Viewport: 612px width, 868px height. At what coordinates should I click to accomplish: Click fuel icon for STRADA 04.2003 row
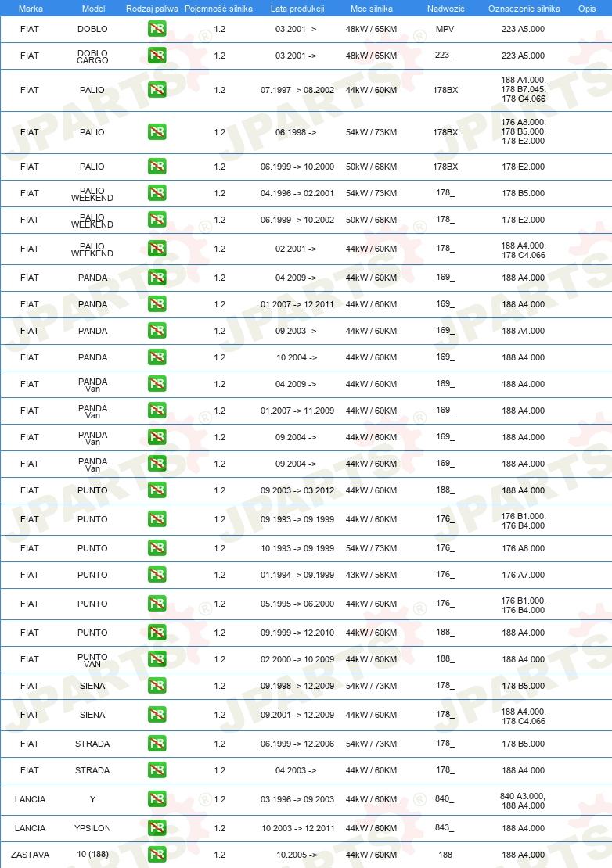point(157,770)
